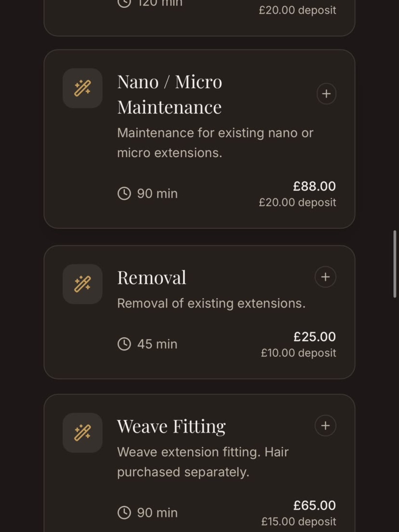This screenshot has width=399, height=532.
Task: Select the £88.00 price
Action: coord(314,186)
